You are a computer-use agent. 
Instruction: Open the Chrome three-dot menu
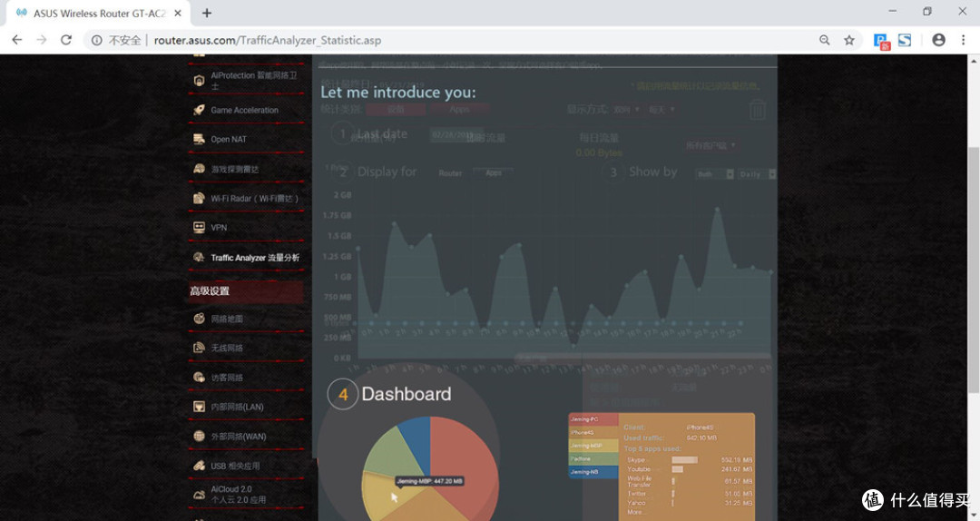(x=963, y=40)
